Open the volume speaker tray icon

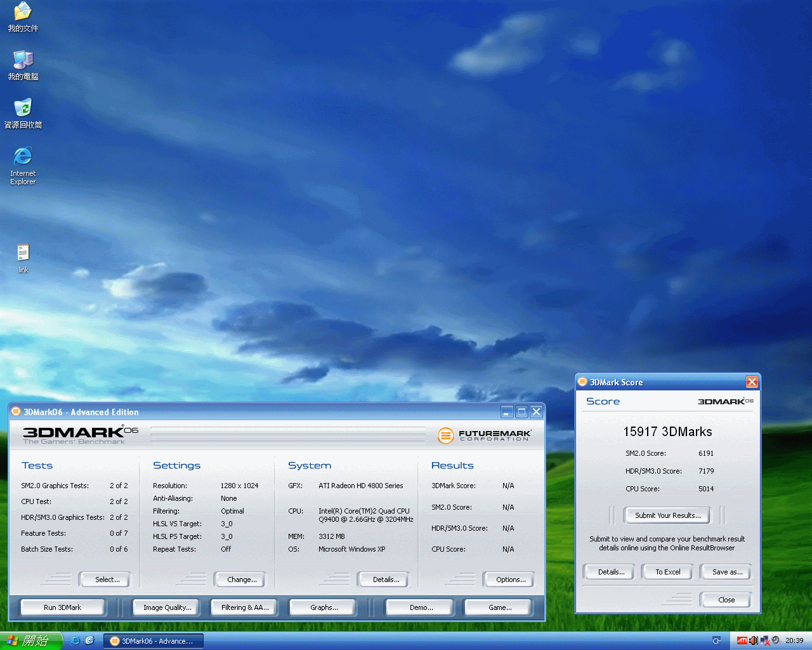coord(753,640)
